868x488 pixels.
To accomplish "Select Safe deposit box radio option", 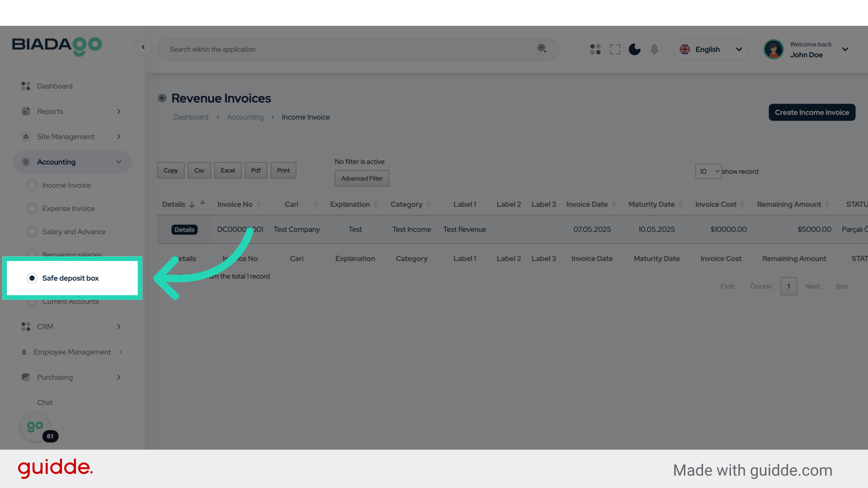I will (32, 278).
